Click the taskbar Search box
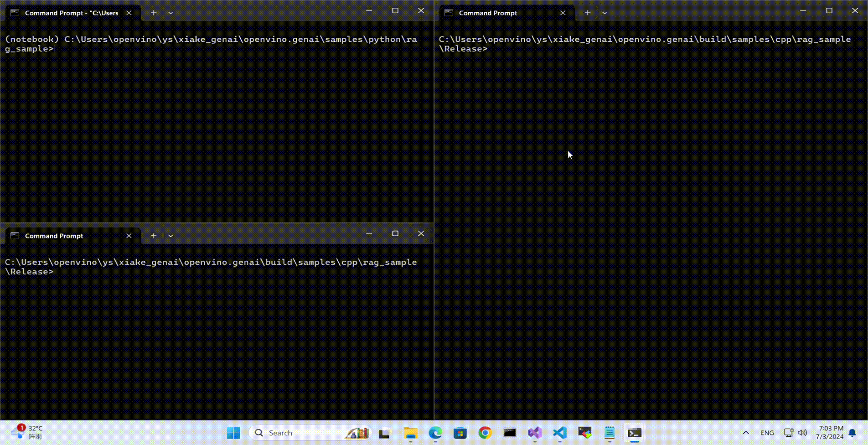Image resolution: width=868 pixels, height=445 pixels. (x=310, y=433)
